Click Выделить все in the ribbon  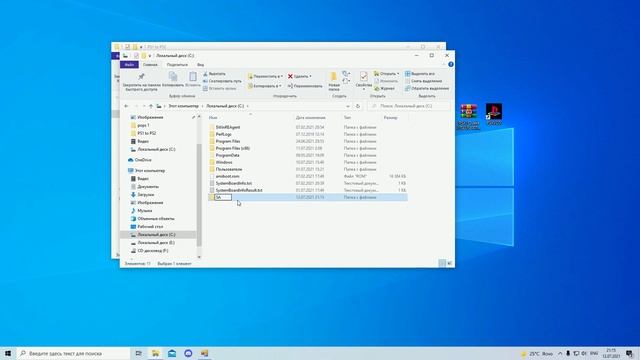(420, 74)
